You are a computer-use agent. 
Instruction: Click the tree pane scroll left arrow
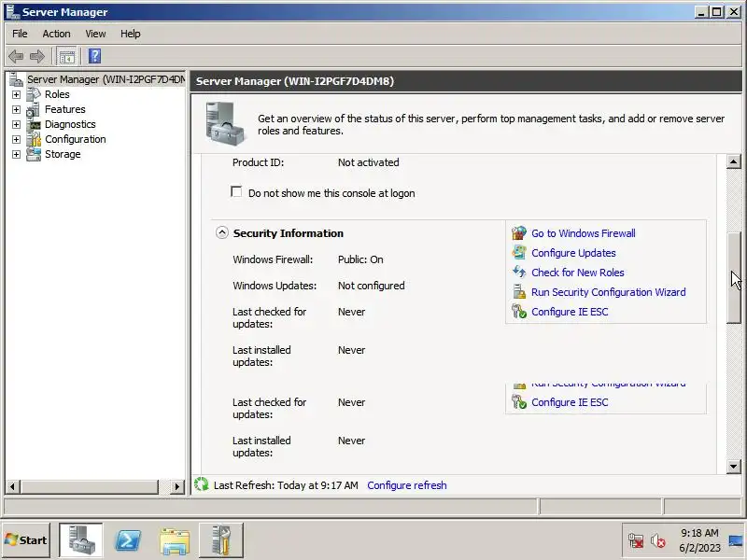pyautogui.click(x=12, y=486)
